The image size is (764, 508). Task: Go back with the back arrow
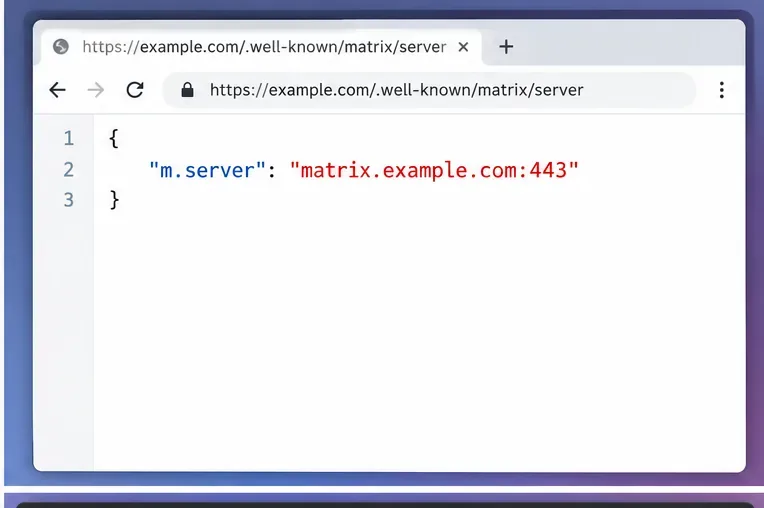pos(57,90)
